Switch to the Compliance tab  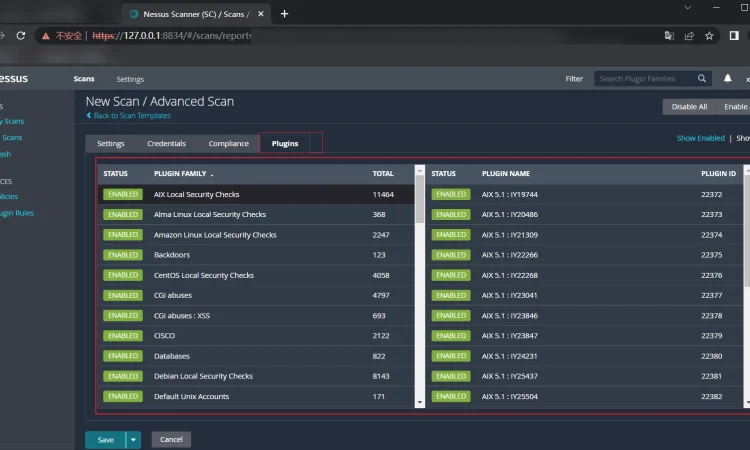pyautogui.click(x=229, y=143)
